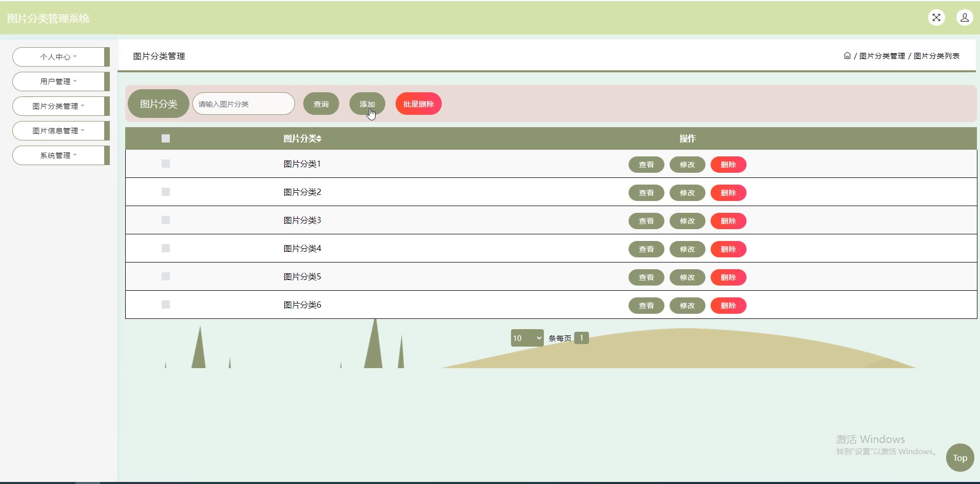The image size is (980, 484).
Task: Toggle the select-all header checkbox
Action: [165, 138]
